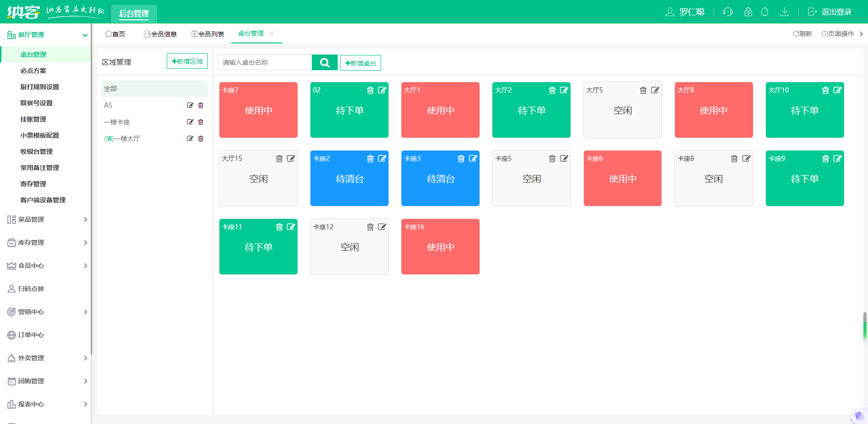This screenshot has height=424, width=868.
Task: Expand the 库存管理 sidebar section
Action: pyautogui.click(x=45, y=242)
